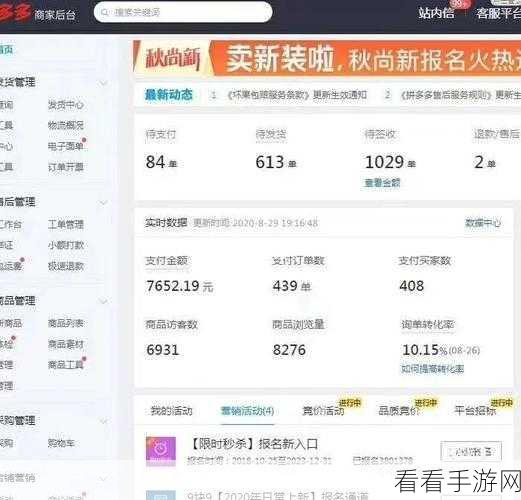Viewport: 521px width, 500px height.
Task: Click the 支付买家数 408 value
Action: pyautogui.click(x=412, y=286)
